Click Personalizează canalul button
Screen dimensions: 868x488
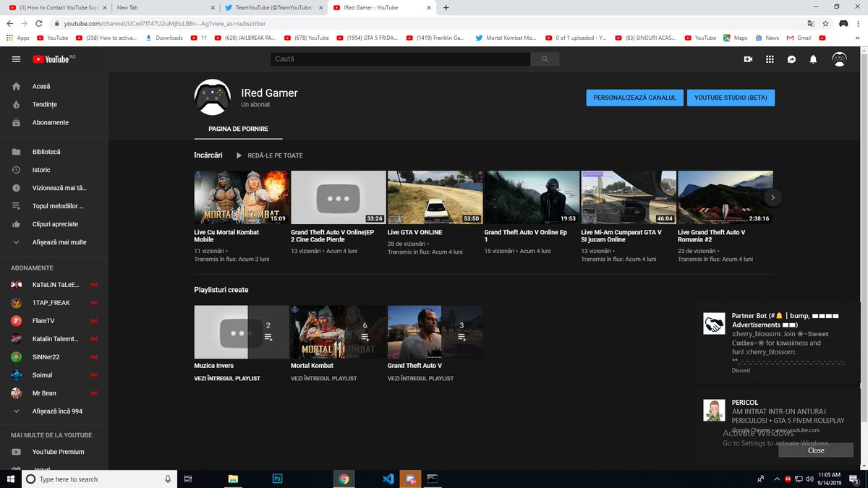tap(634, 98)
